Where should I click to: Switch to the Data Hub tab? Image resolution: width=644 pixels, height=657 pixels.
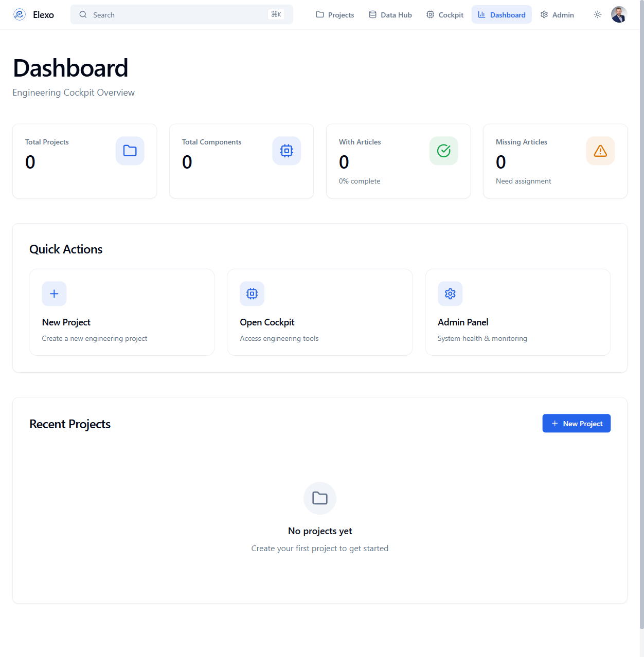390,15
